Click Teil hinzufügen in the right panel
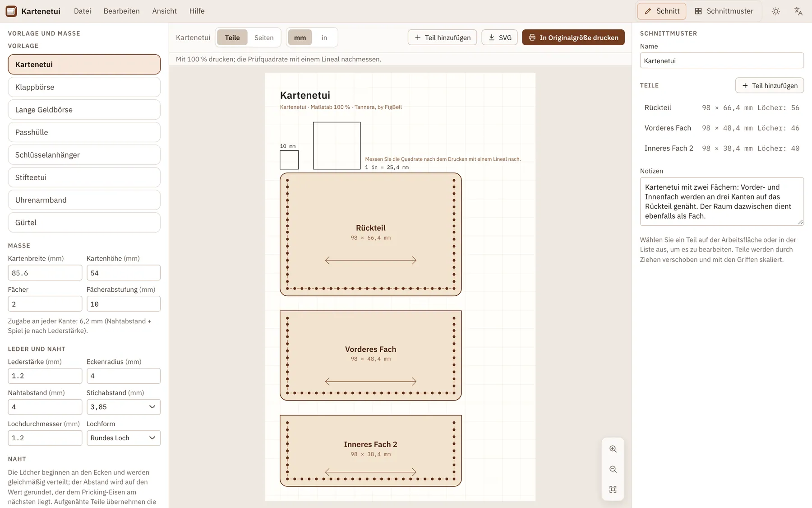 tap(770, 85)
